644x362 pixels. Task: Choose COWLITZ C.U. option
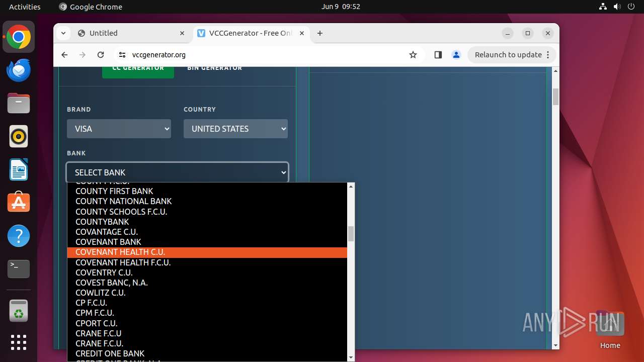207,293
